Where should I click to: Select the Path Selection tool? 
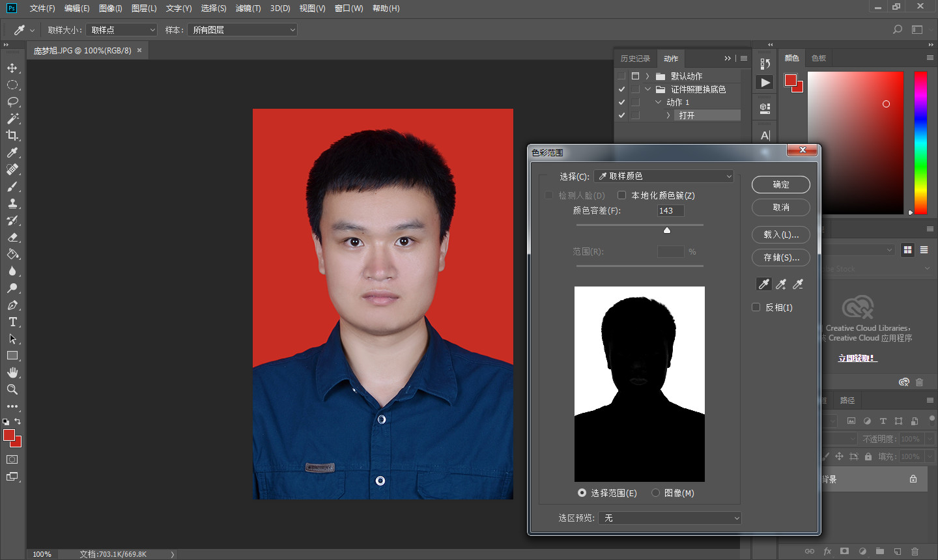click(12, 339)
